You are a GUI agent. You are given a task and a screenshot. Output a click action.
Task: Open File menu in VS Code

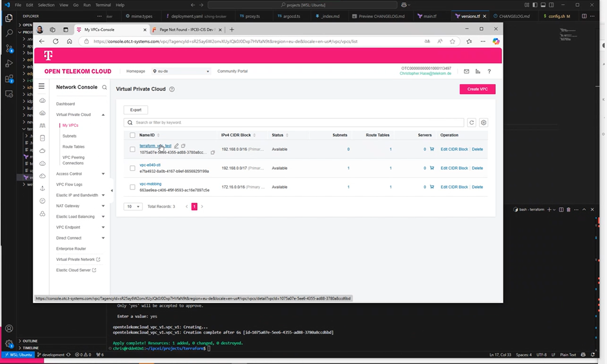(x=18, y=5)
